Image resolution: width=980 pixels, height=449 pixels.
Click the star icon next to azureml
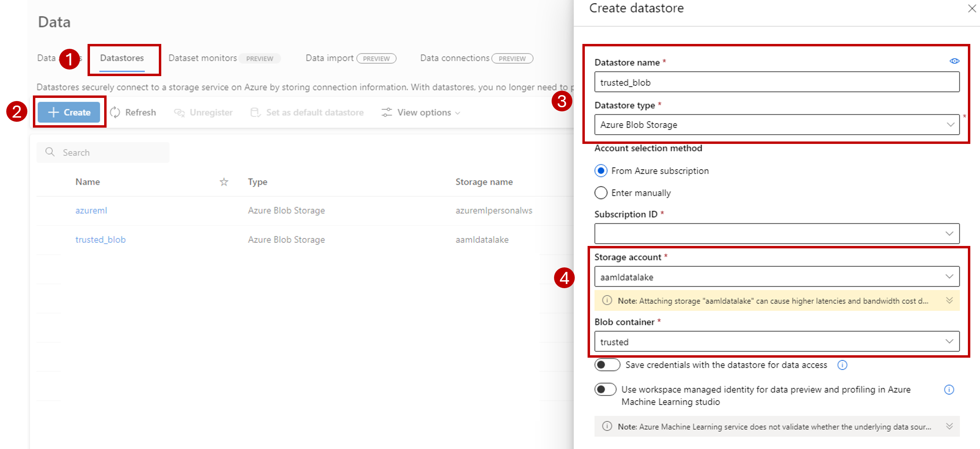223,210
